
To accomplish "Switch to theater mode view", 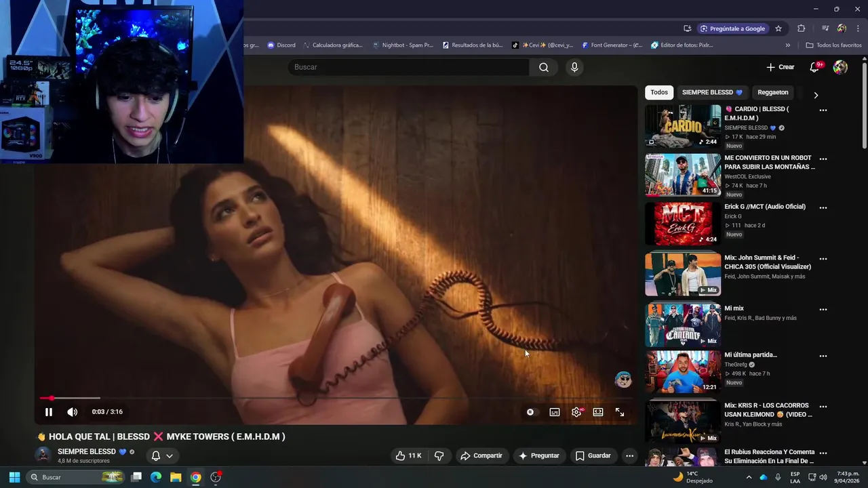I will coord(598,412).
